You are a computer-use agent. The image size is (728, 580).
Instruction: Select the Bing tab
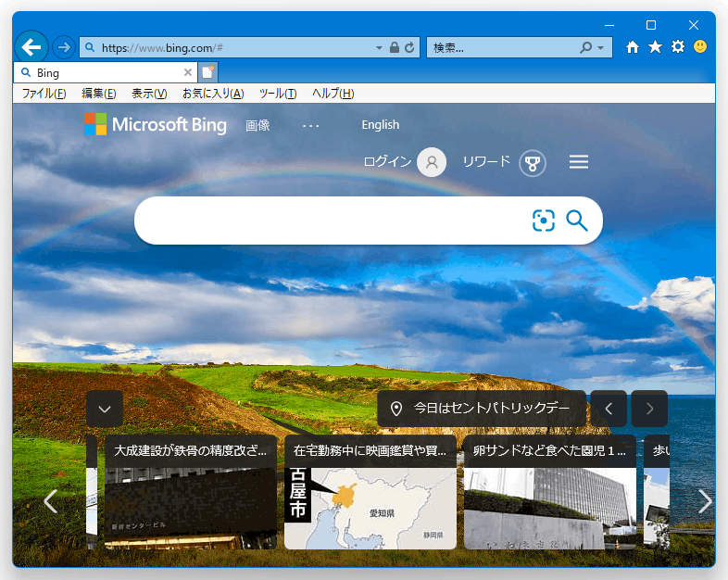(x=106, y=73)
